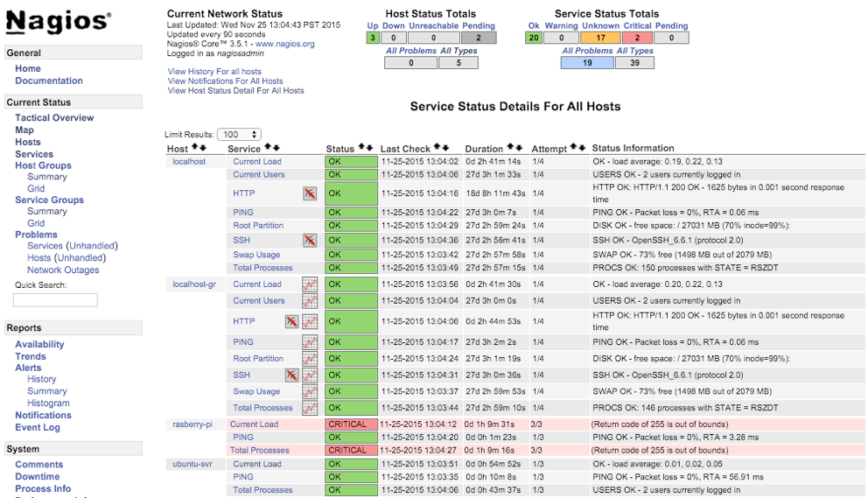This screenshot has height=498, width=868.
Task: Select Event Log from Reports section
Action: point(38,428)
